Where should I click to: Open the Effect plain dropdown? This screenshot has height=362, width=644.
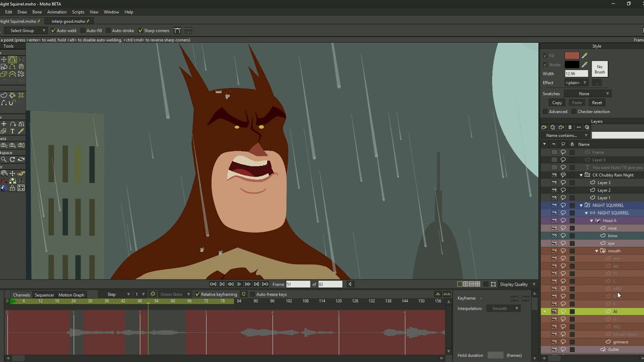[x=576, y=82]
